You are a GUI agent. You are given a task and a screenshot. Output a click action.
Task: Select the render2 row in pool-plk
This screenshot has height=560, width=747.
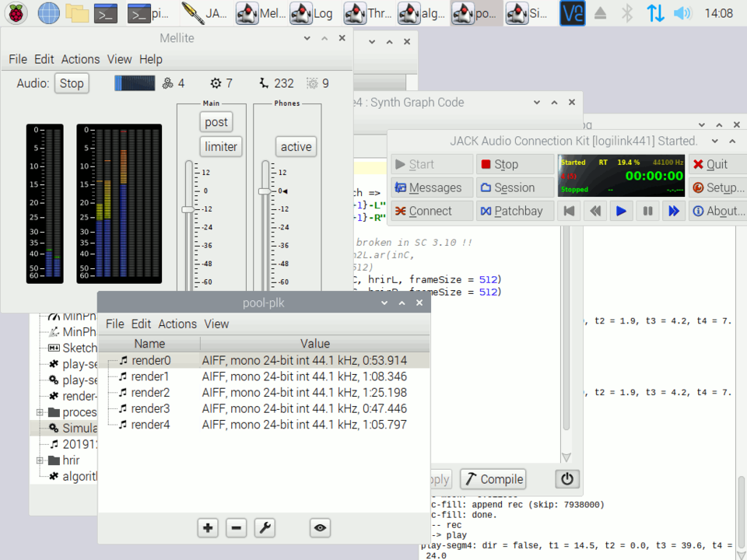coord(150,393)
